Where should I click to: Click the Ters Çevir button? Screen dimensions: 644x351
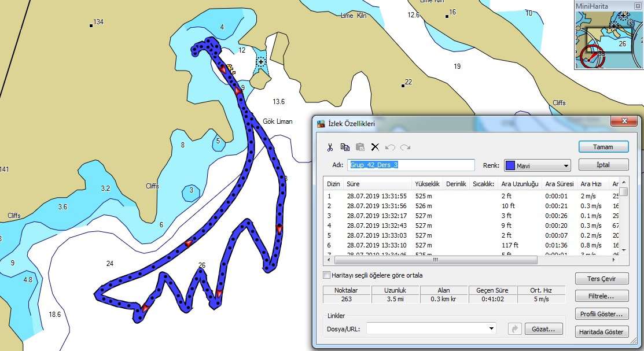click(602, 279)
